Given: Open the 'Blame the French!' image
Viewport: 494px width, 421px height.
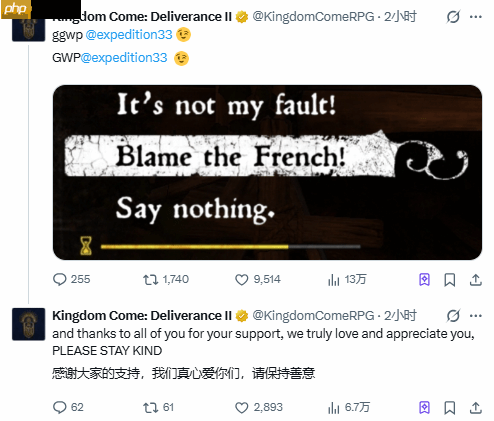Looking at the screenshot, I should [267, 172].
